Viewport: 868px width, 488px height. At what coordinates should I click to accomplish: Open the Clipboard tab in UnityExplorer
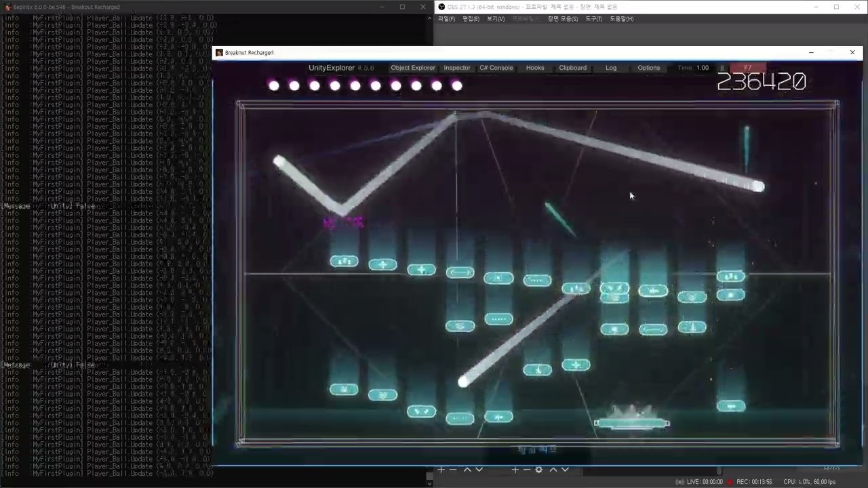tap(573, 68)
